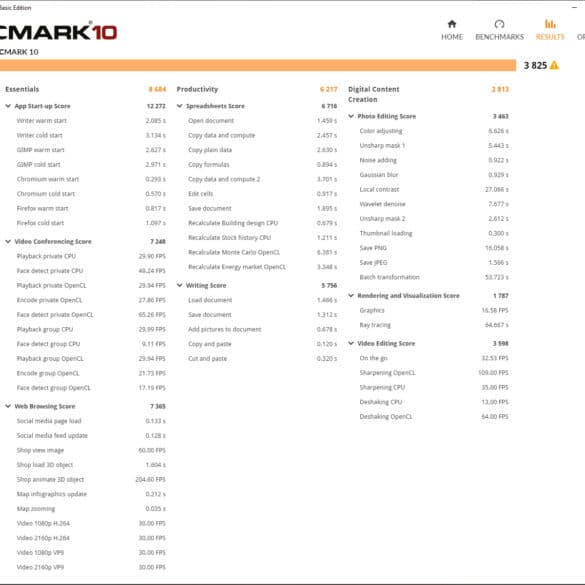Click the Playback private CPU row
This screenshot has width=585, height=585.
click(91, 256)
